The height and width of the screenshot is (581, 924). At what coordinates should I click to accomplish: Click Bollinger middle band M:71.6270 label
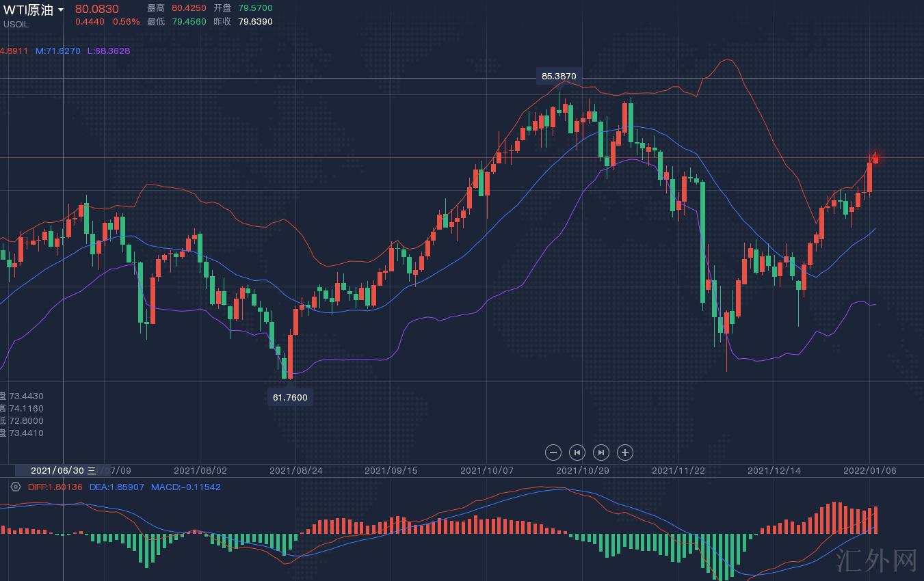click(x=58, y=51)
